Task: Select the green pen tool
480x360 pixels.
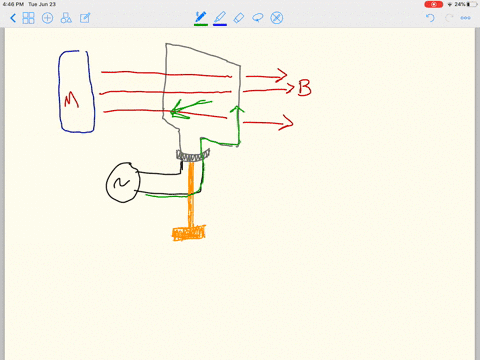Action: 201,17
